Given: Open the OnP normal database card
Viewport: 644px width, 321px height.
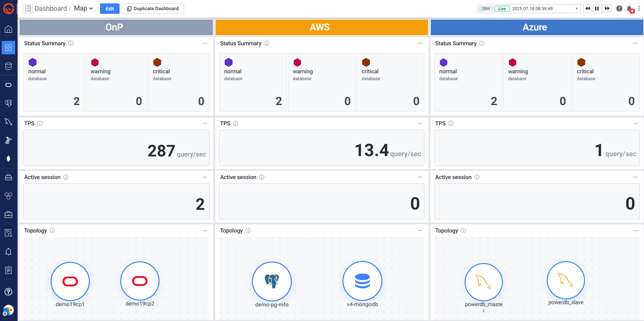Looking at the screenshot, I should 54,82.
